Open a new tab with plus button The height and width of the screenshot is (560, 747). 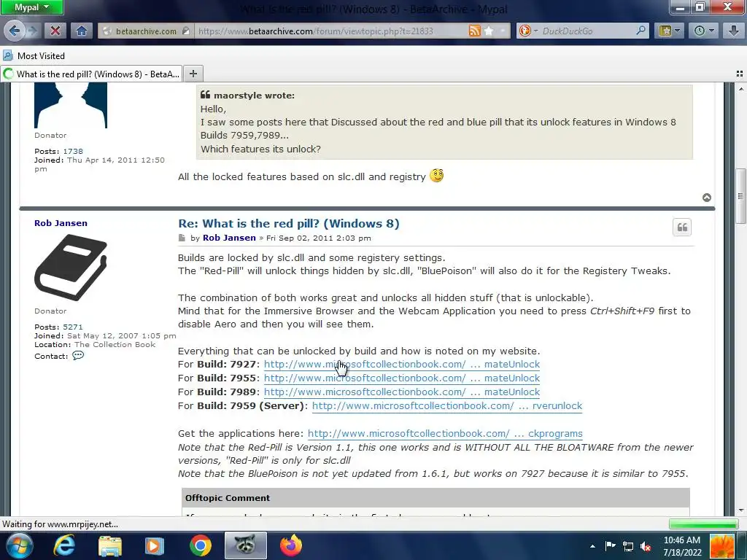coord(193,74)
